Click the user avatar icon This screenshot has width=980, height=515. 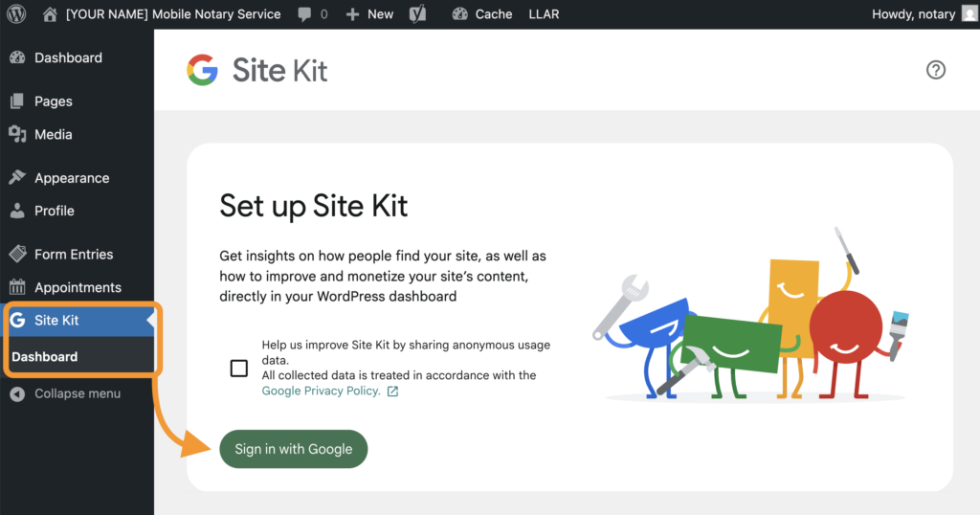pyautogui.click(x=969, y=13)
